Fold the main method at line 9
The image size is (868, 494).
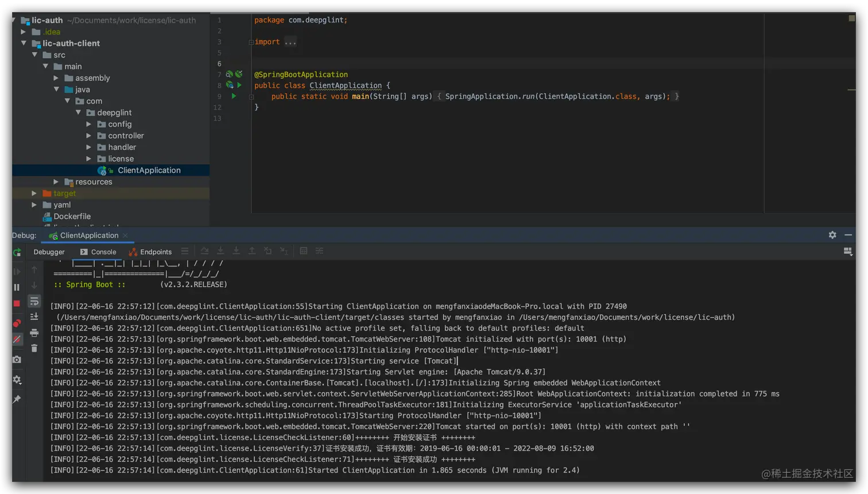pos(251,97)
